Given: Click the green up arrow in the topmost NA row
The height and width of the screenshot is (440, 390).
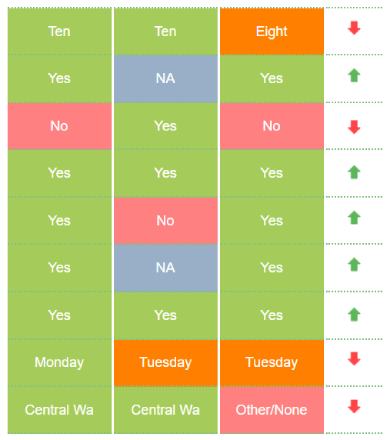Looking at the screenshot, I should pos(354,75).
